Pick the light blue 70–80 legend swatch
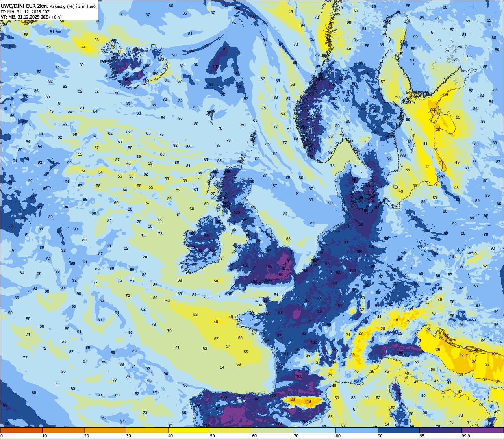 coord(315,430)
